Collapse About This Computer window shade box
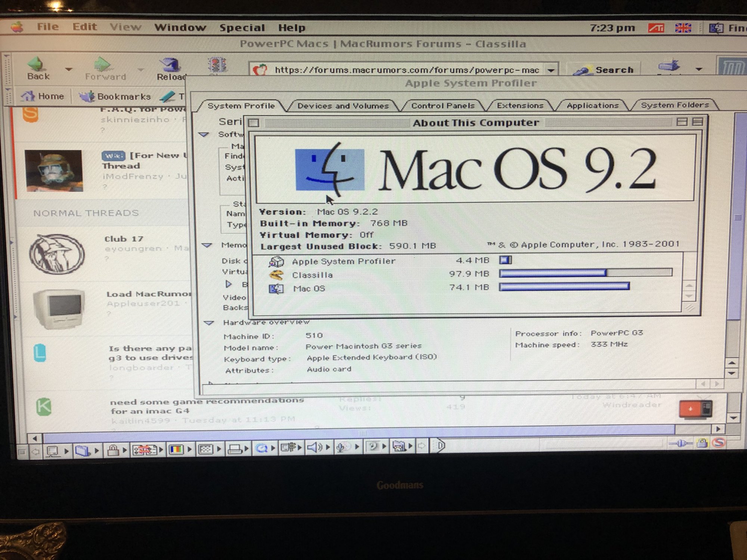The image size is (747, 560). tap(697, 122)
